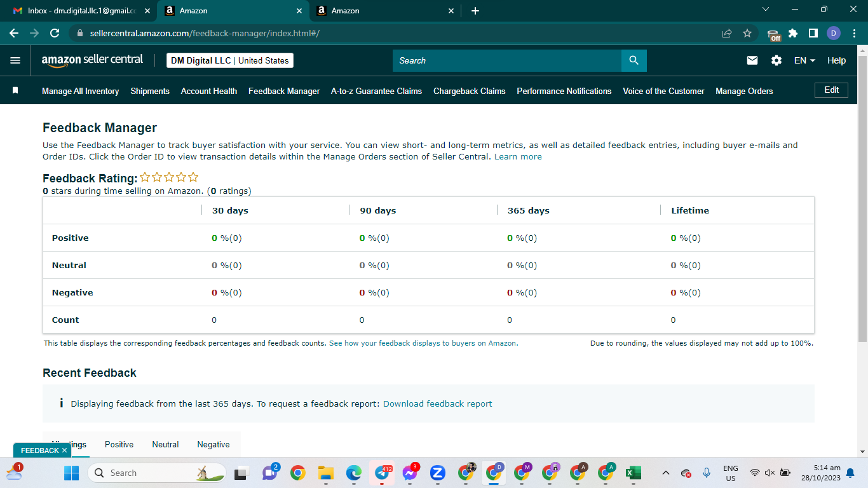Open the Seller Central hamburger menu
This screenshot has width=868, height=488.
click(15, 60)
